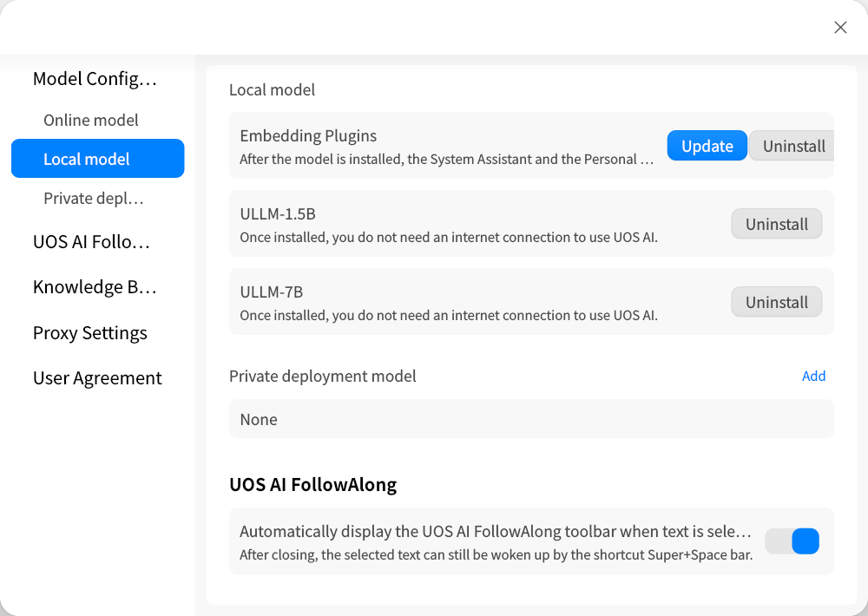Toggle the FollowAlong toolbar auto-display switch
The height and width of the screenshot is (616, 868).
(792, 541)
